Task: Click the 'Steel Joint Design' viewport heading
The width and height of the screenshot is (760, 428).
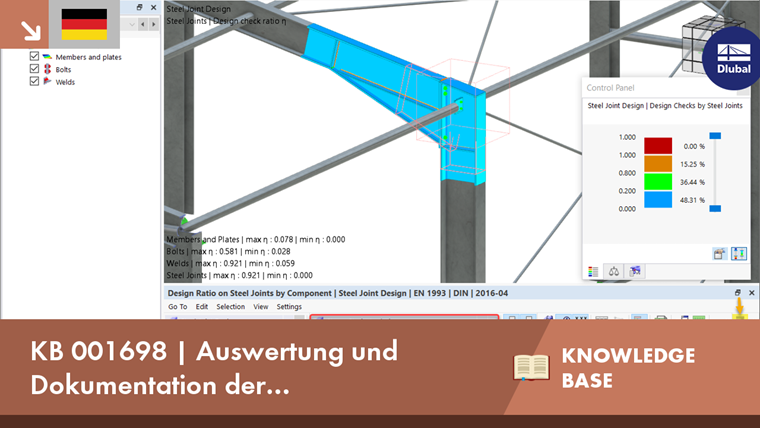Action: coord(199,9)
